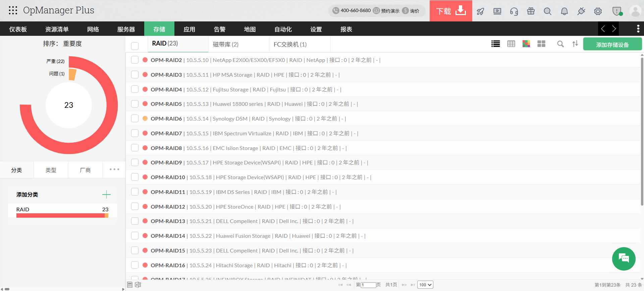Click the red RAID severity bar

pos(60,216)
